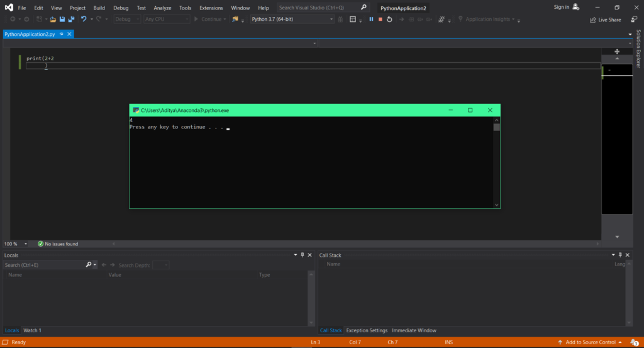Click Add to Source Control
This screenshot has height=348, width=644.
click(x=590, y=342)
